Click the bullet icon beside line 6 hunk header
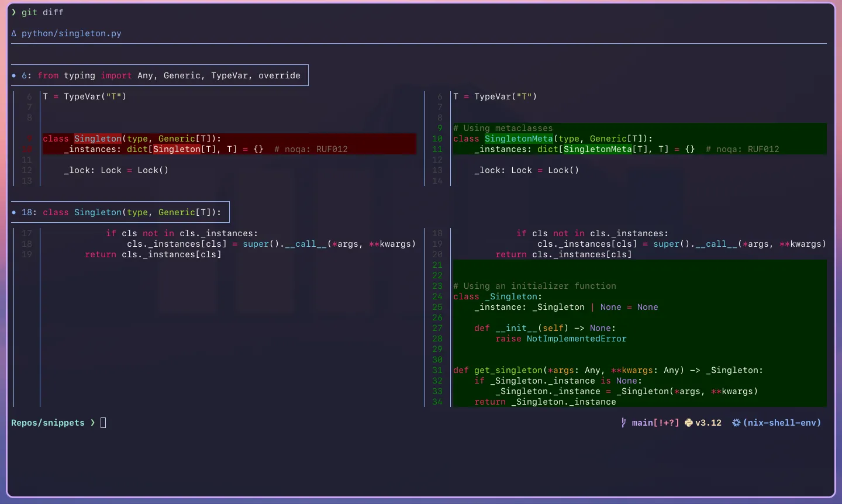Image resolution: width=842 pixels, height=504 pixels. [x=14, y=75]
